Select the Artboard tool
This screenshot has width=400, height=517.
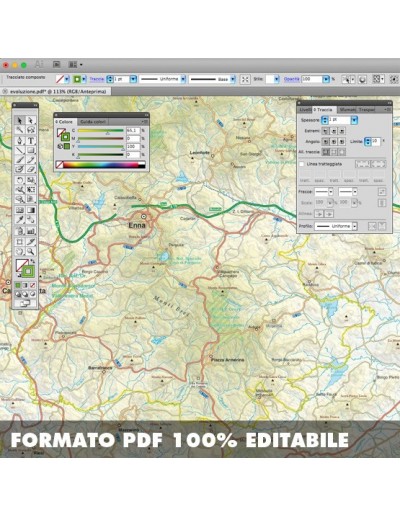point(20,242)
